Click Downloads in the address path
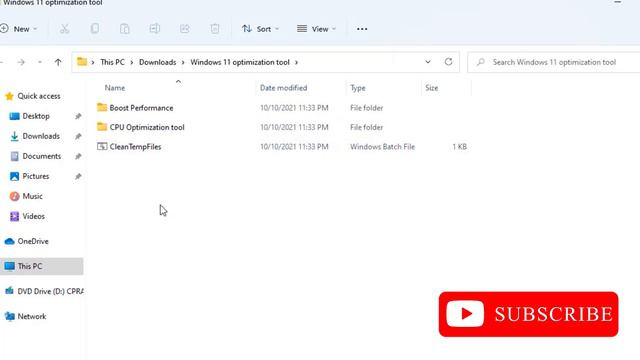 [158, 62]
